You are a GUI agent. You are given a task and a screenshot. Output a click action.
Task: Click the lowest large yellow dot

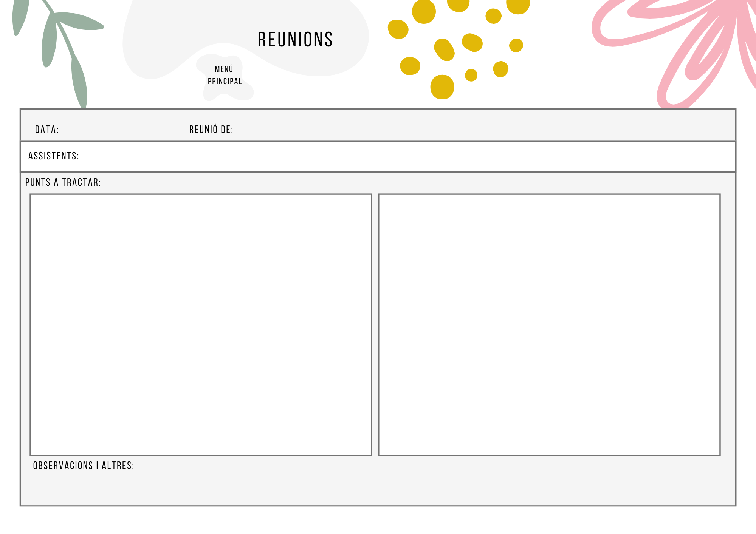click(442, 87)
